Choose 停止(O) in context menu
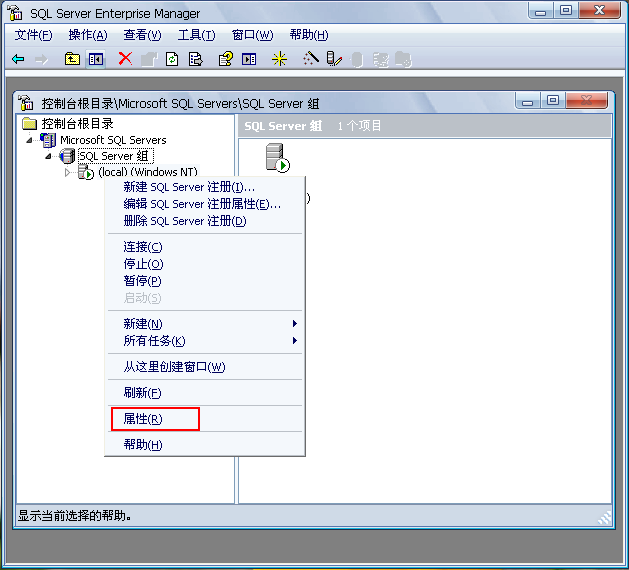 205,264
